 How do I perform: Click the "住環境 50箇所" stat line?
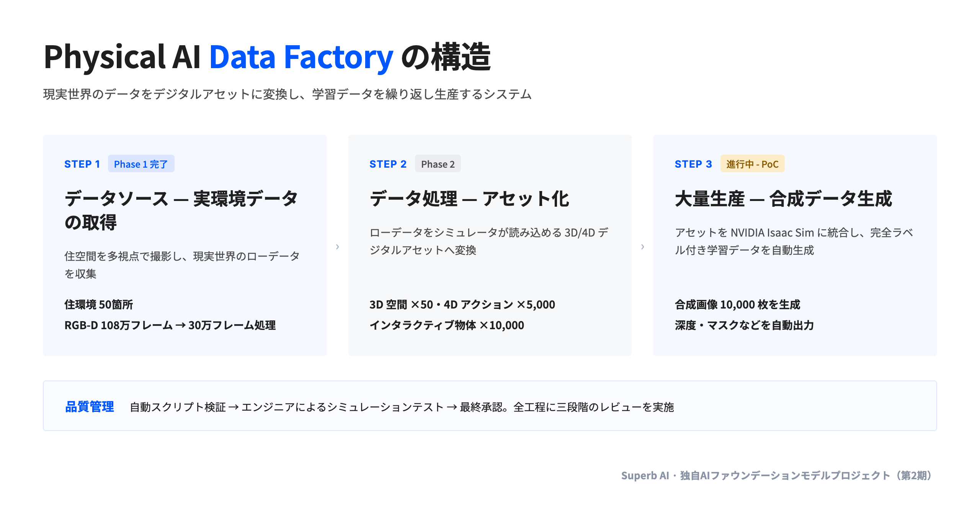point(99,305)
